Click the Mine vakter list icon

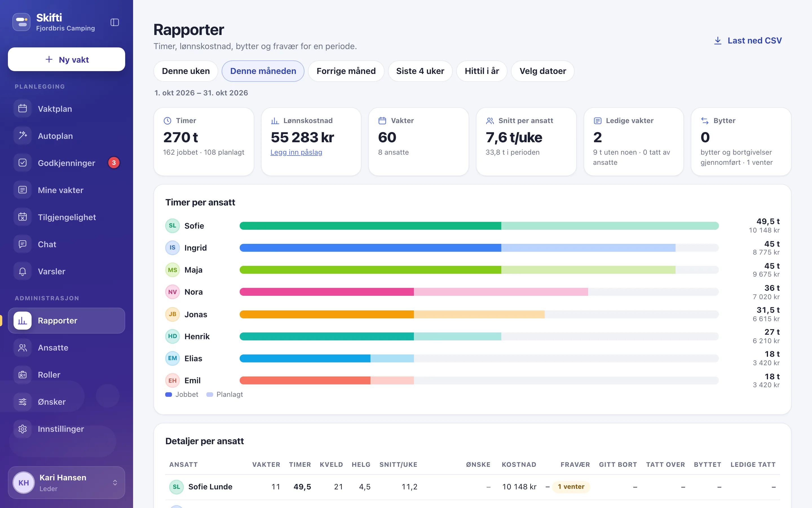(23, 190)
